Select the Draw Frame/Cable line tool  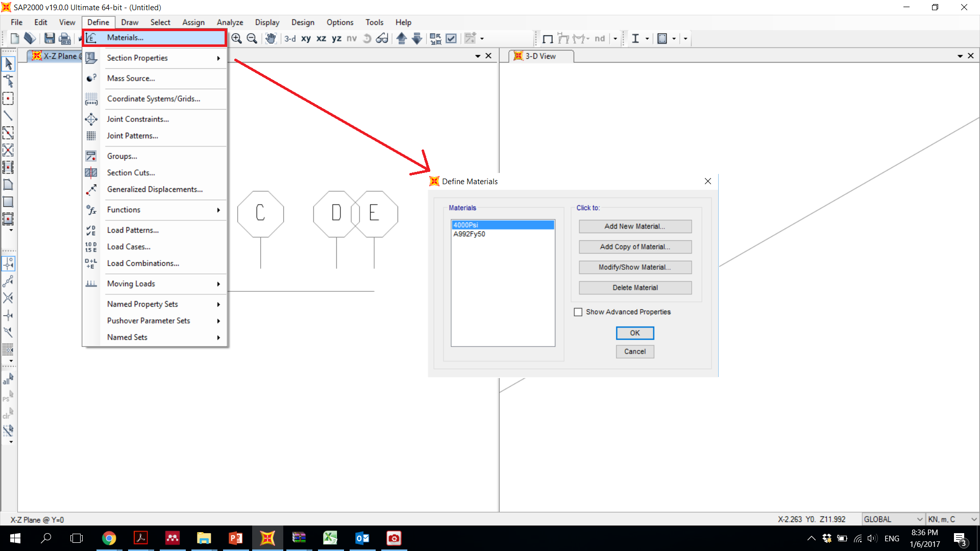[x=8, y=116]
